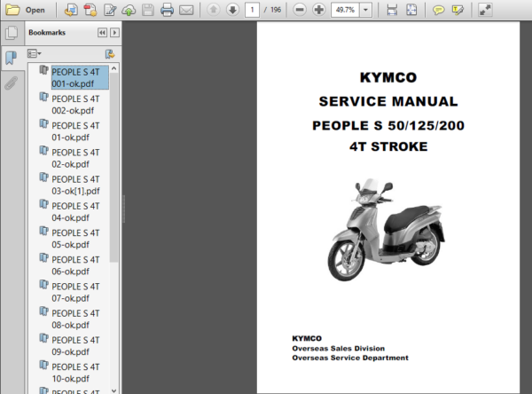Screen dimensions: 532x394
Task: Select bookmark PEOPLE S 4T 05-ok.pdf
Action: pyautogui.click(x=75, y=239)
